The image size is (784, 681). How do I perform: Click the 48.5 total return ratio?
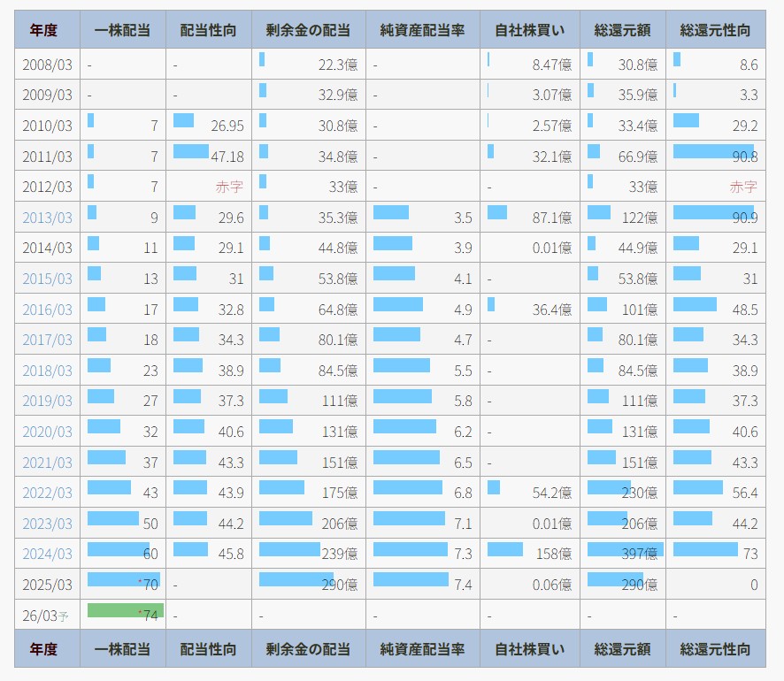pyautogui.click(x=745, y=310)
